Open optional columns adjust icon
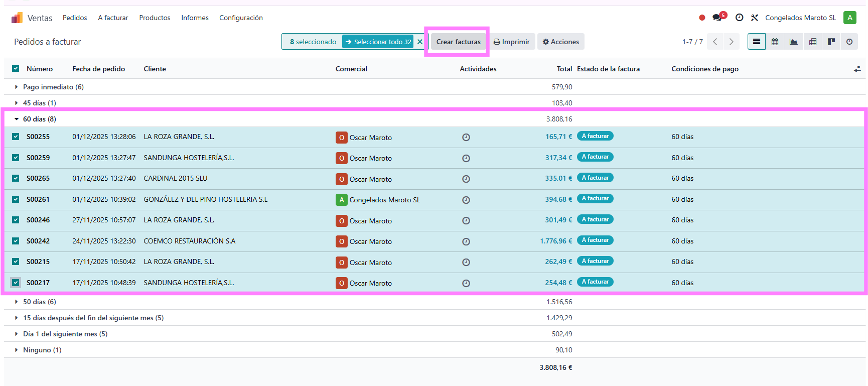 point(857,69)
